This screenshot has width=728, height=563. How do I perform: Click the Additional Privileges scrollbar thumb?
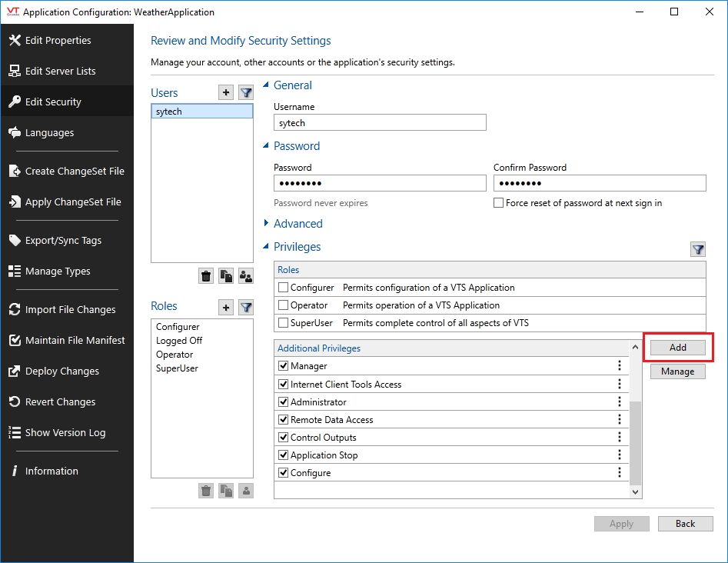pyautogui.click(x=635, y=443)
